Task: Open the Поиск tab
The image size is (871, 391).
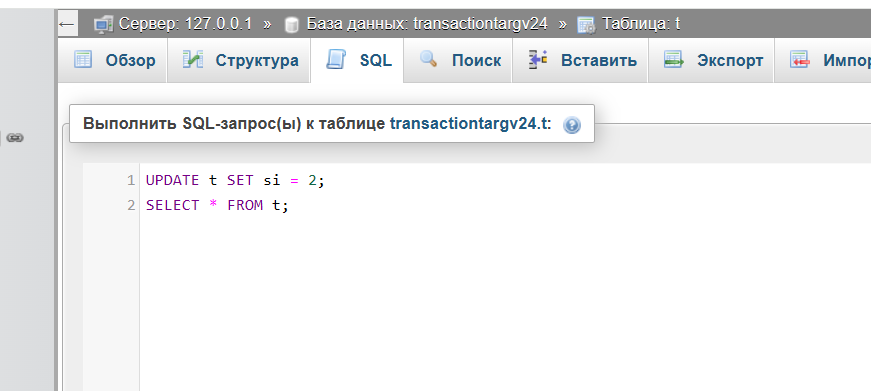Action: [458, 60]
